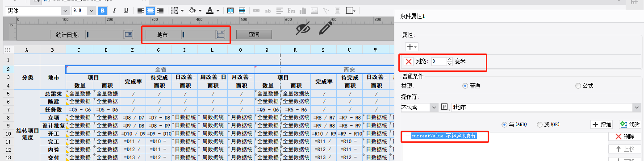Click the 统计日期 date widget dropdown icon
This screenshot has height=161, width=644.
click(x=129, y=34)
